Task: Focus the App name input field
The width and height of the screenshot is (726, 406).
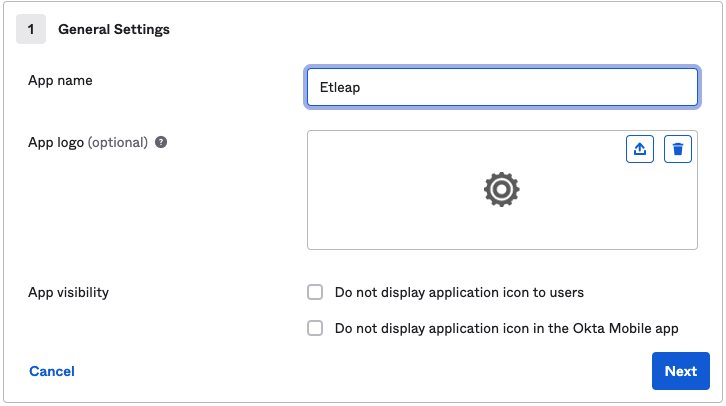Action: coord(502,87)
